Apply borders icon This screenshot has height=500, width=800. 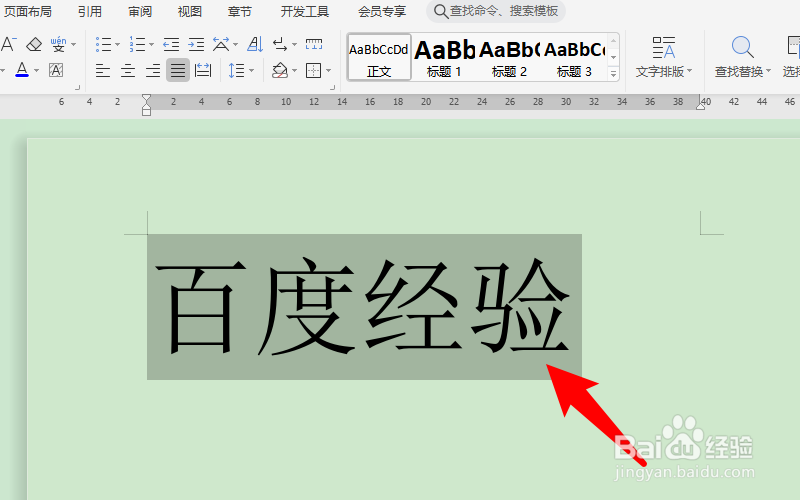tap(313, 70)
